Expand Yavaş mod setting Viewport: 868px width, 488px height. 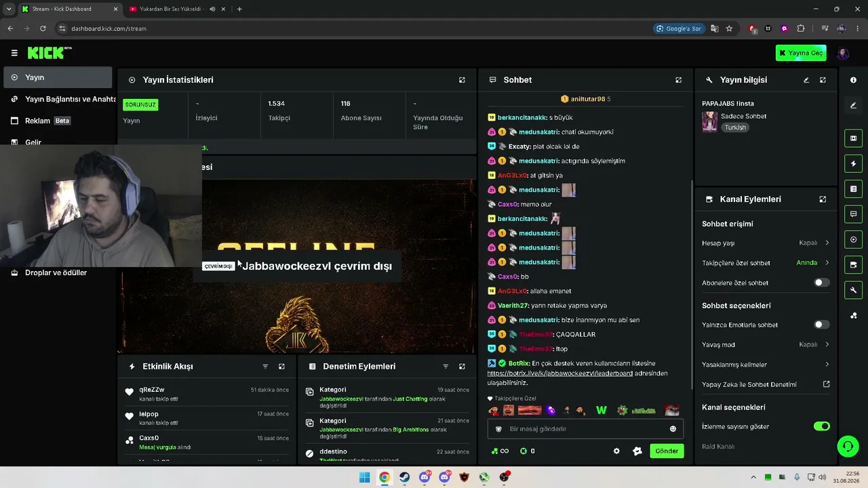[766, 344]
